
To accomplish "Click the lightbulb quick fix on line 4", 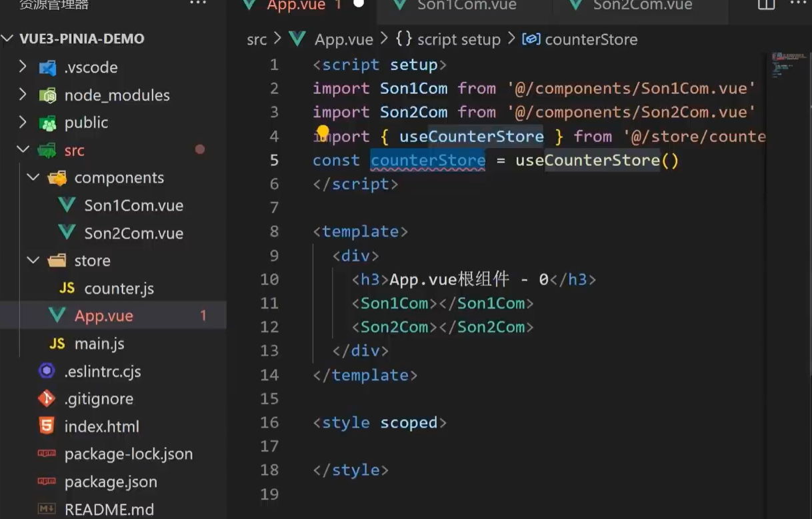I will pos(322,132).
